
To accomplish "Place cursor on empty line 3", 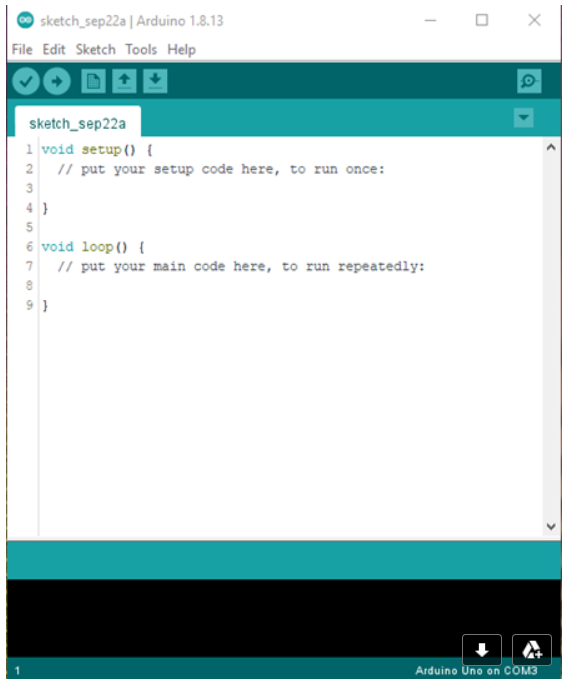I will pyautogui.click(x=291, y=188).
